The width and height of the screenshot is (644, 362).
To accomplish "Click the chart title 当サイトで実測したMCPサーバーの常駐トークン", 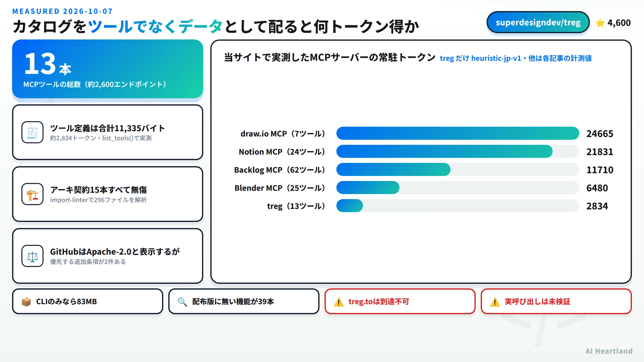I will (330, 57).
